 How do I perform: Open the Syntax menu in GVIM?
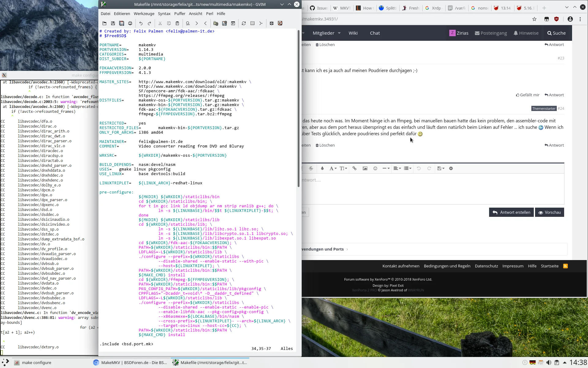164,13
